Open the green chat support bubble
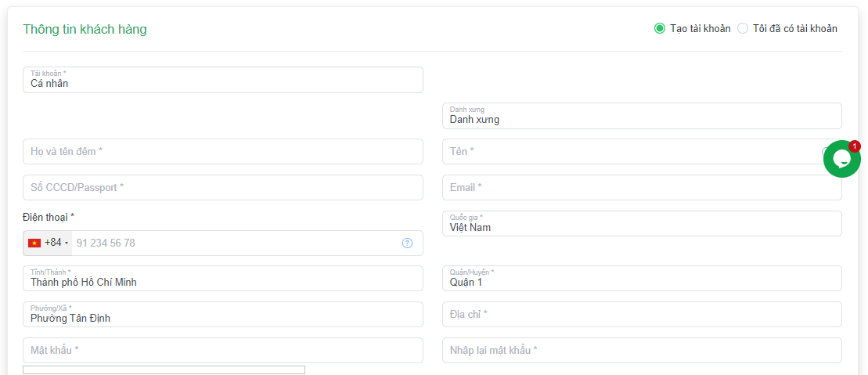Screen dimensions: 868x375 tap(841, 159)
